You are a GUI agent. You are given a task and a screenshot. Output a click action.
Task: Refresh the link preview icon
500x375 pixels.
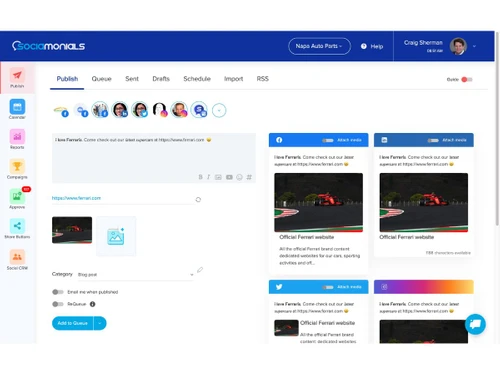pos(198,199)
